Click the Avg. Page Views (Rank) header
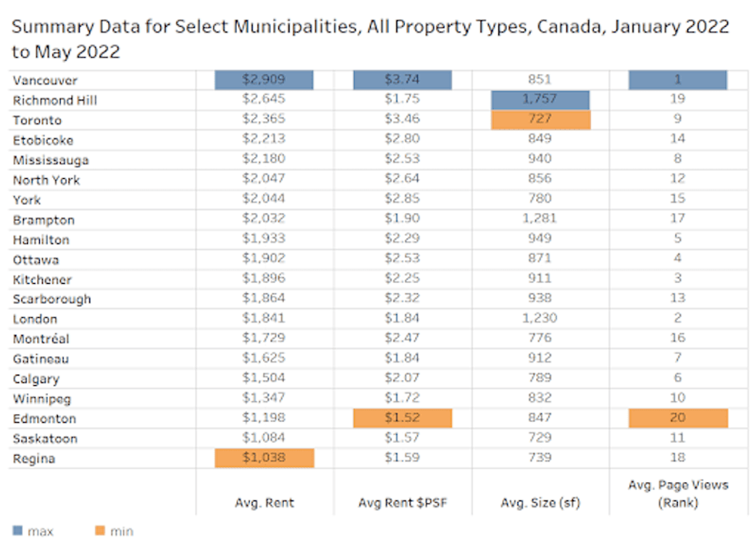This screenshot has height=550, width=756. [x=678, y=493]
